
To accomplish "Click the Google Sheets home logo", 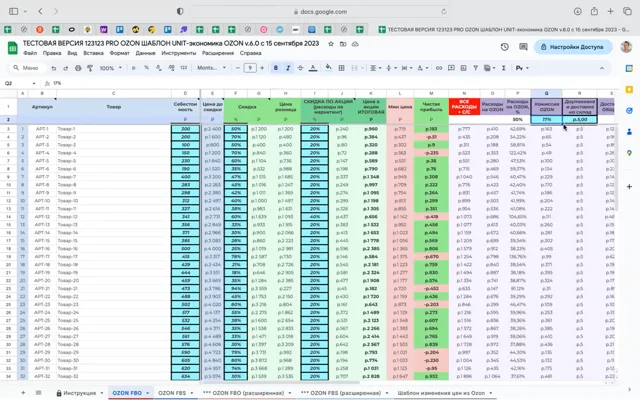I will 13,48.
